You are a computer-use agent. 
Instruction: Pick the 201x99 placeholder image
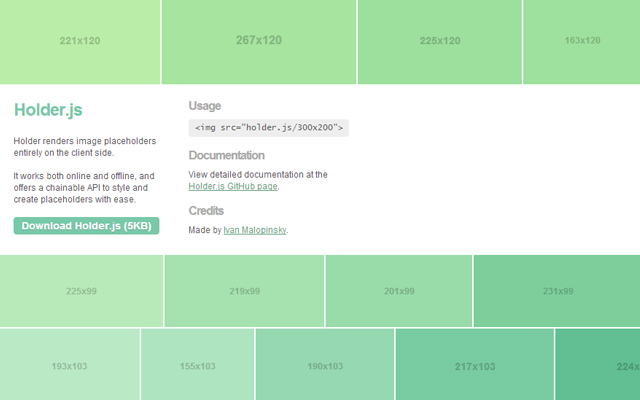coord(399,291)
